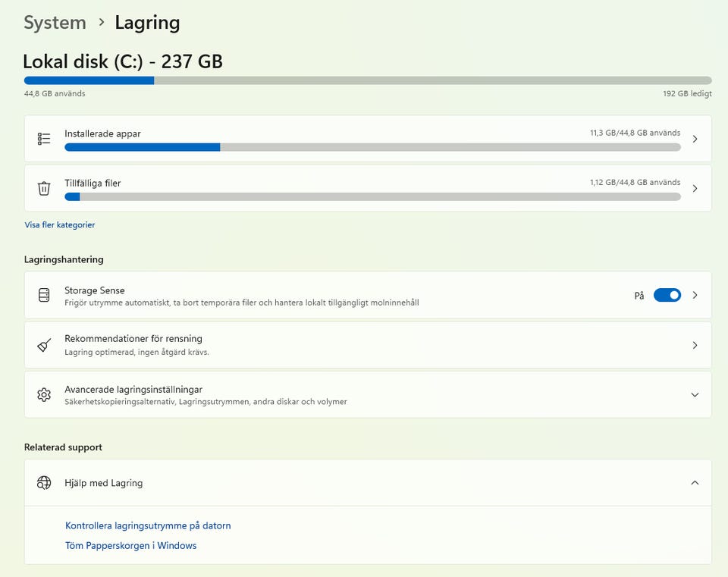Click the globe icon beside Hjälp med Lagring

tap(44, 483)
